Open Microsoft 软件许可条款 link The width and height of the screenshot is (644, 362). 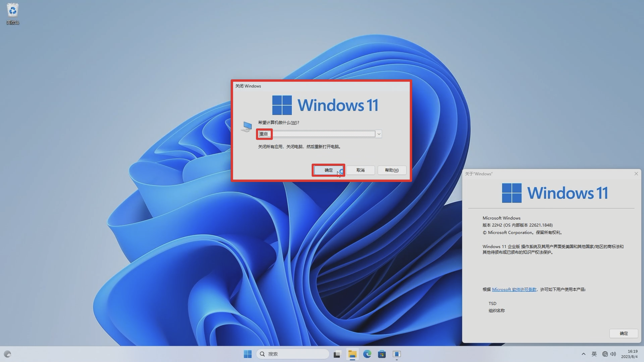[514, 290]
